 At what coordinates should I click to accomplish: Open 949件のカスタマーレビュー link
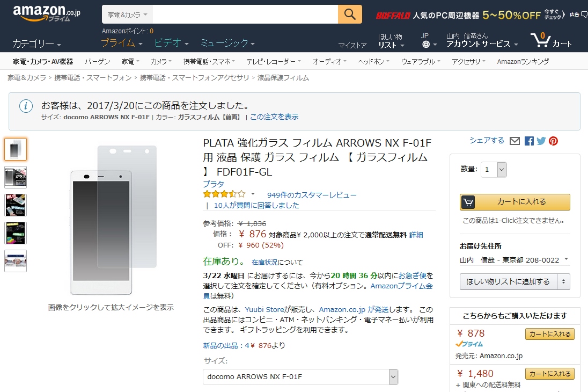312,195
